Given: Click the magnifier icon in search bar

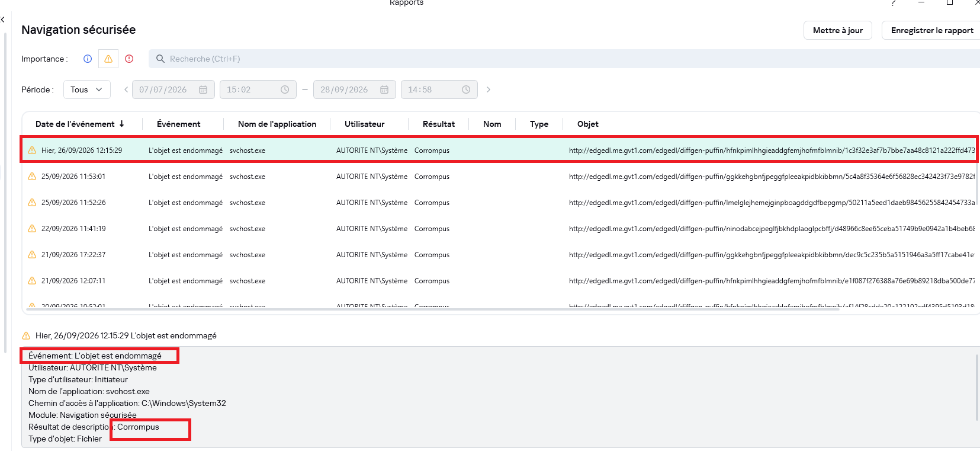Looking at the screenshot, I should coord(160,59).
